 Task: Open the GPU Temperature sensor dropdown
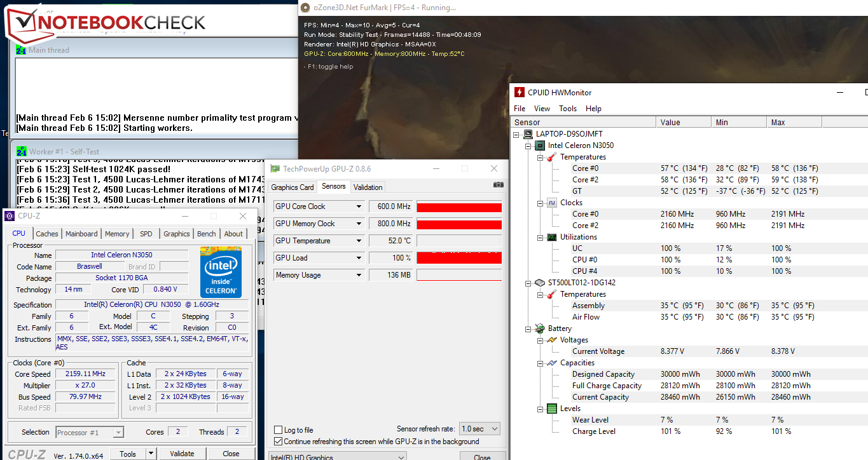pos(359,241)
